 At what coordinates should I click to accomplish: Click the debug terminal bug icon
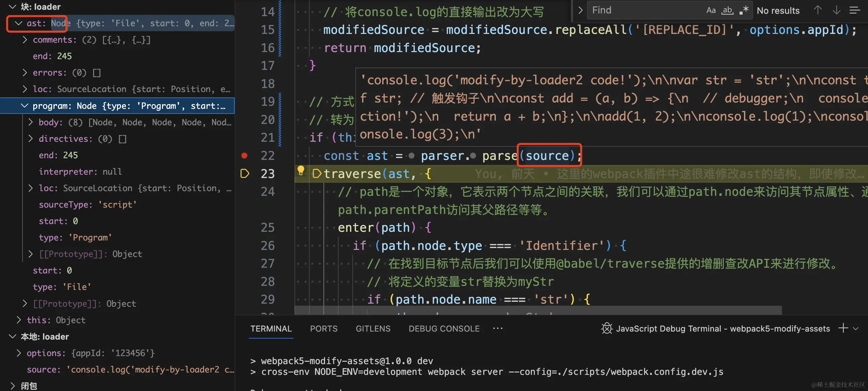pyautogui.click(x=606, y=329)
